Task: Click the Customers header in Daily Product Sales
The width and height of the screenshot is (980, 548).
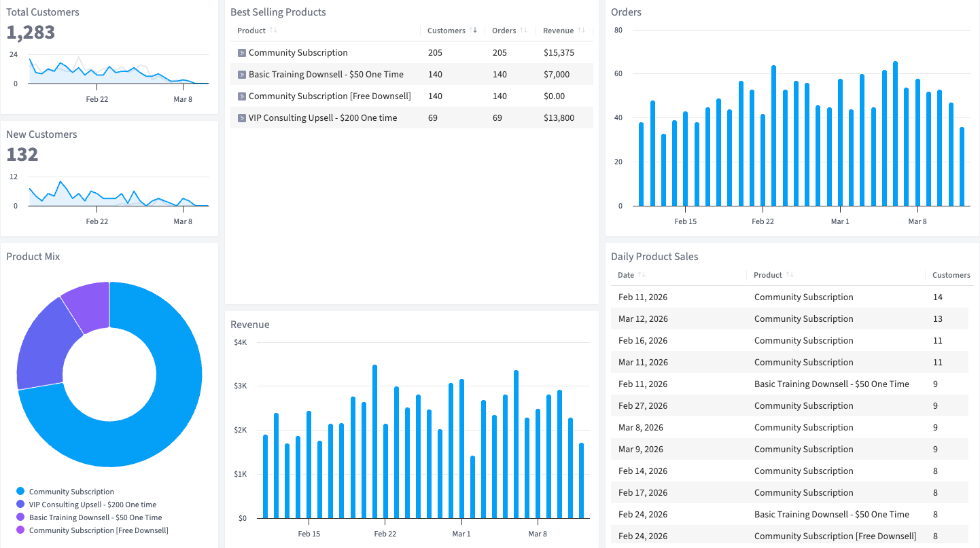Action: click(x=951, y=275)
